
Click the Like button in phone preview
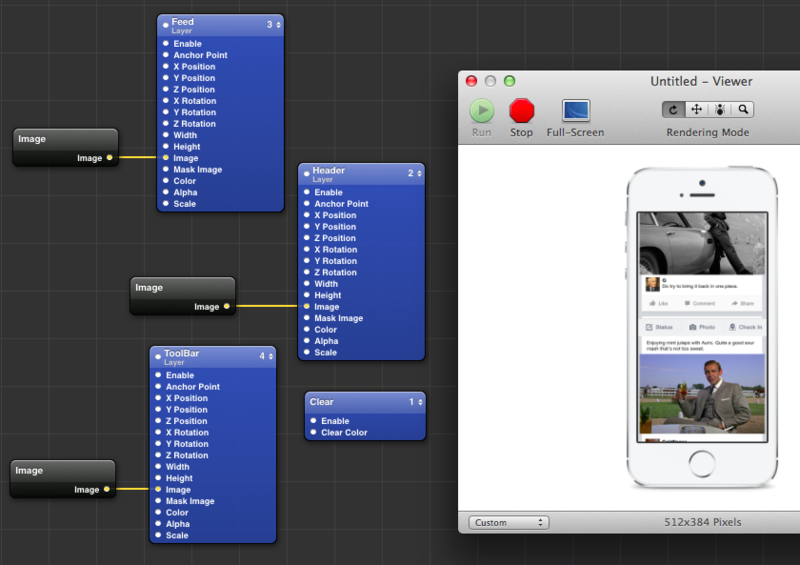[659, 303]
